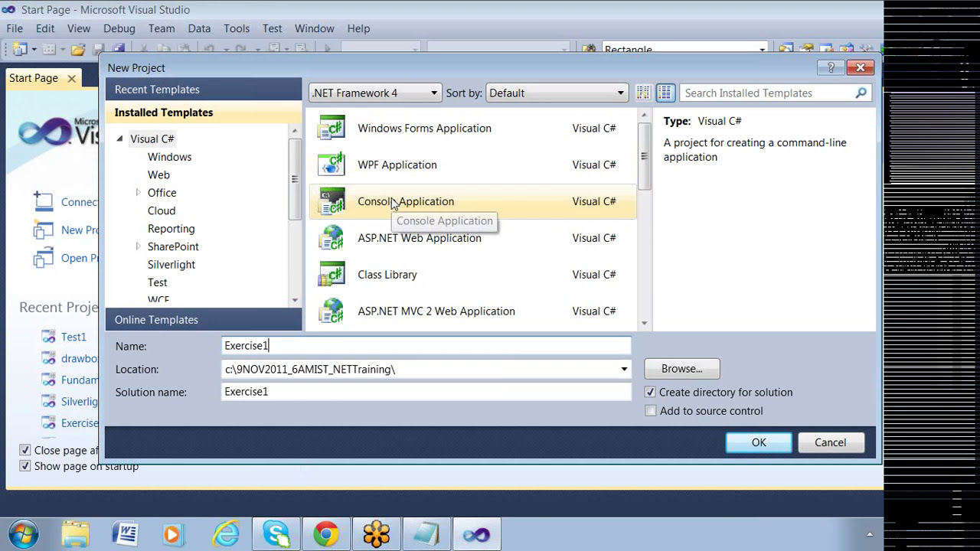
Task: Open Skype from the taskbar
Action: (x=276, y=533)
